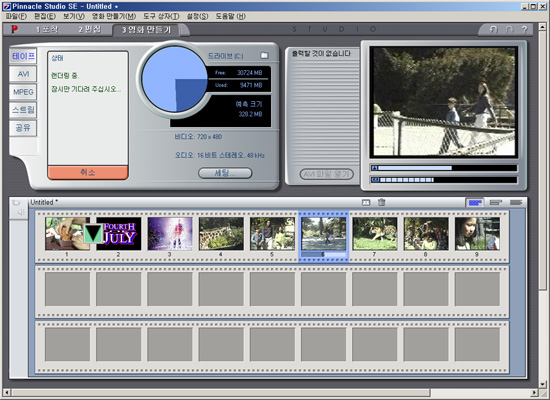Click the vertical scrollbar down arrow
Viewport: 550px width, 400px height.
[543, 384]
